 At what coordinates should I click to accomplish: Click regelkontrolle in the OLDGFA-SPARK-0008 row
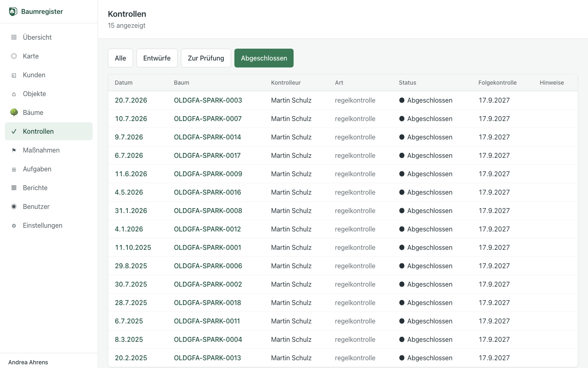click(x=355, y=211)
